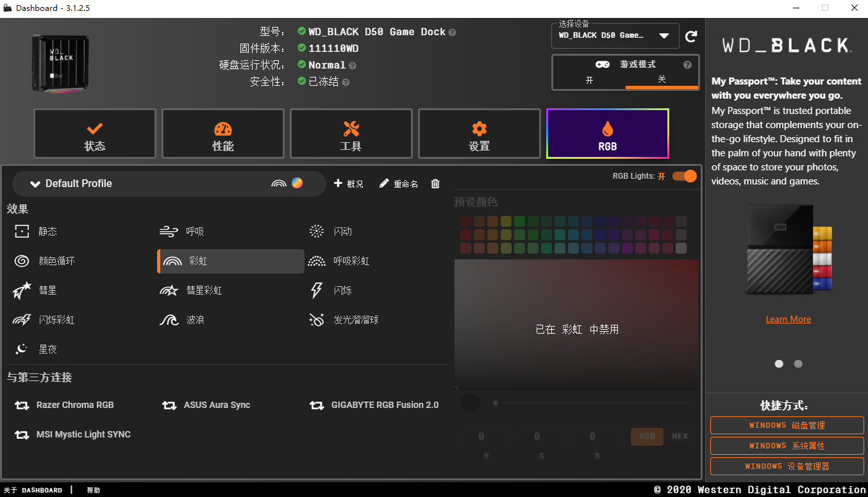Open the 设置 settings tab

tap(480, 133)
